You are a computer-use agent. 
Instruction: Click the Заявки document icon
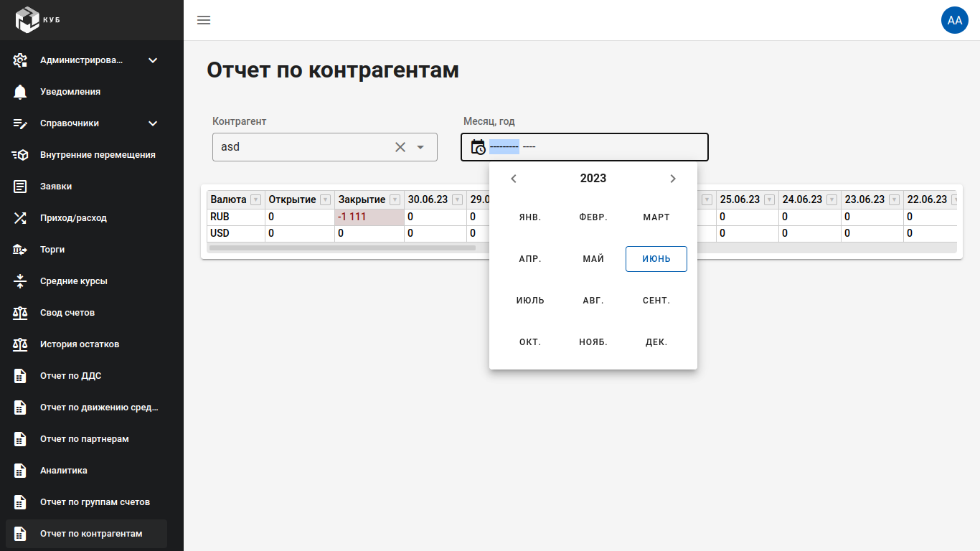[20, 187]
